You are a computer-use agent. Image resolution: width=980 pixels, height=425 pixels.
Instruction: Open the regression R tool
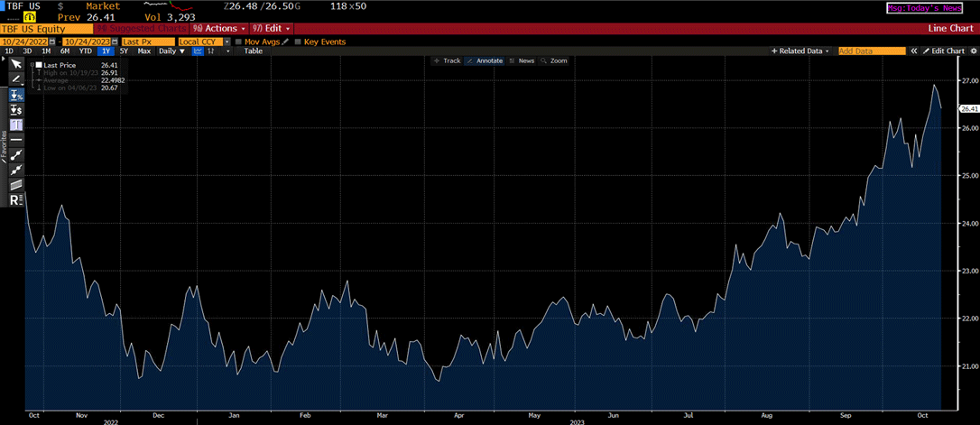point(16,200)
